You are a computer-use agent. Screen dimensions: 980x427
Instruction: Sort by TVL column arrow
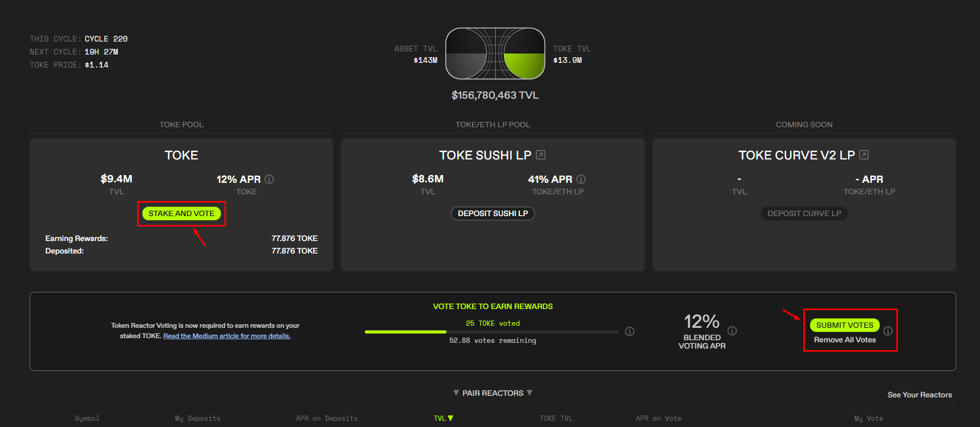[451, 418]
